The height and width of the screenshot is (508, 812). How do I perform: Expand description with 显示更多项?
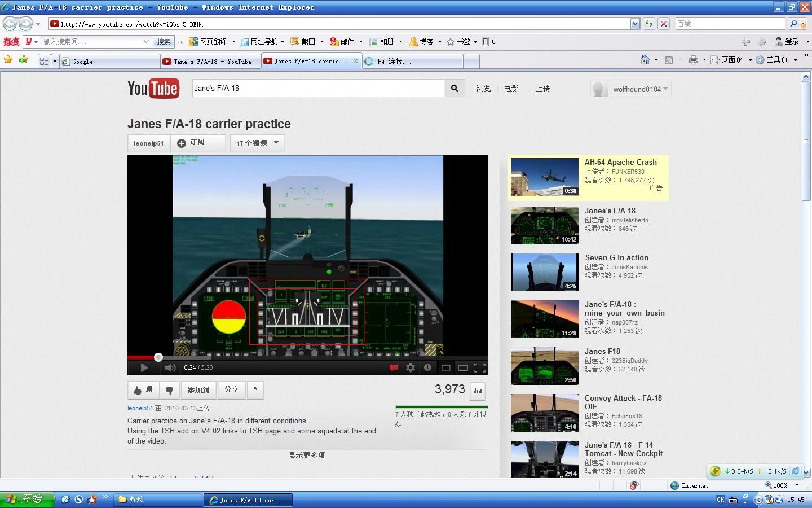(307, 456)
